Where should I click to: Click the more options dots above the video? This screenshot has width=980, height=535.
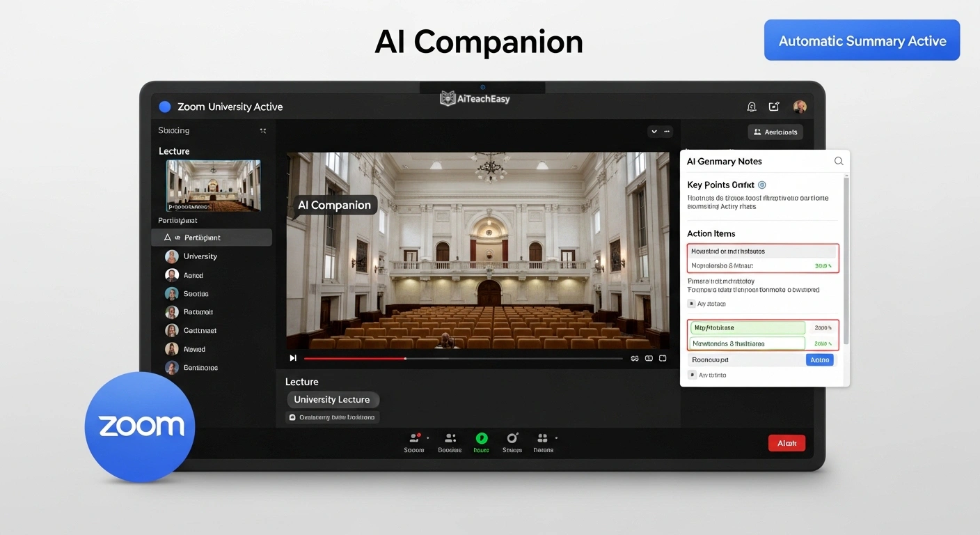tap(667, 131)
